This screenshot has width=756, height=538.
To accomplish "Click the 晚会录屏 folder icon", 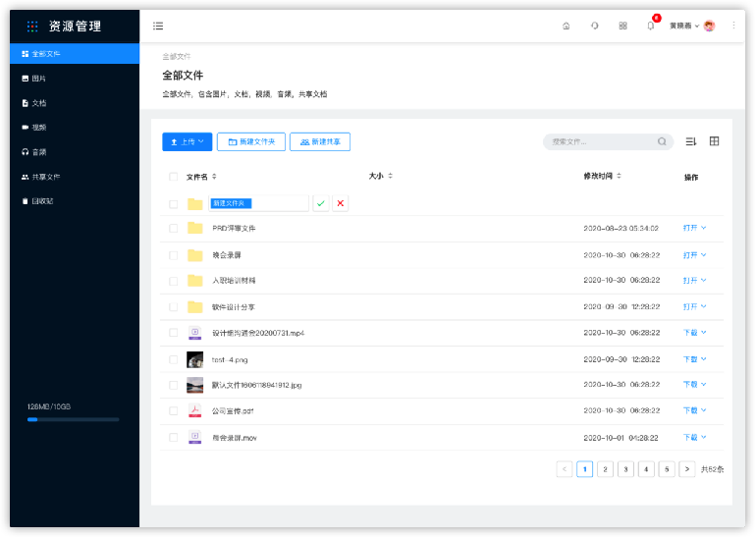I will click(x=194, y=255).
